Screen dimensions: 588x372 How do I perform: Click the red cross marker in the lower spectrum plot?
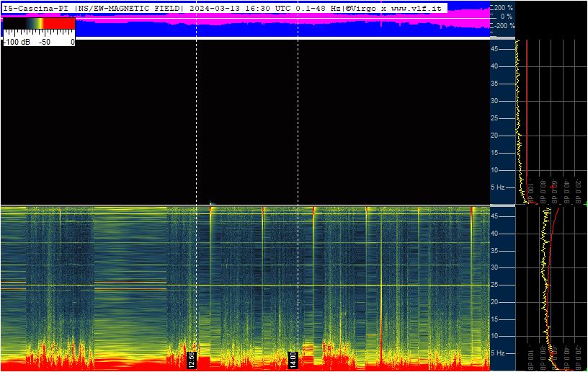coord(552,353)
